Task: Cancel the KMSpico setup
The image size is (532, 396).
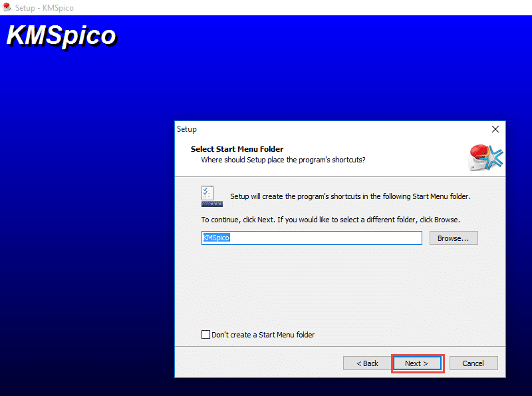Action: pos(473,363)
